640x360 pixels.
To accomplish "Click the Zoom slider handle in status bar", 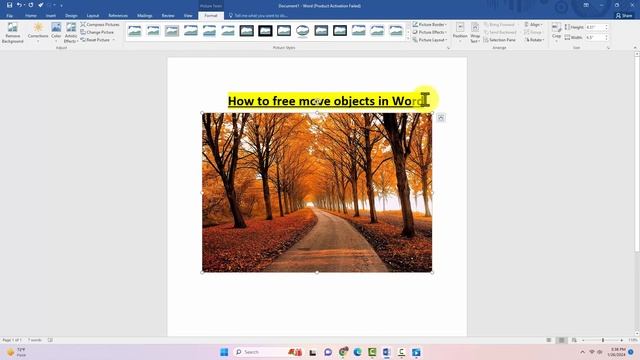I will point(603,340).
